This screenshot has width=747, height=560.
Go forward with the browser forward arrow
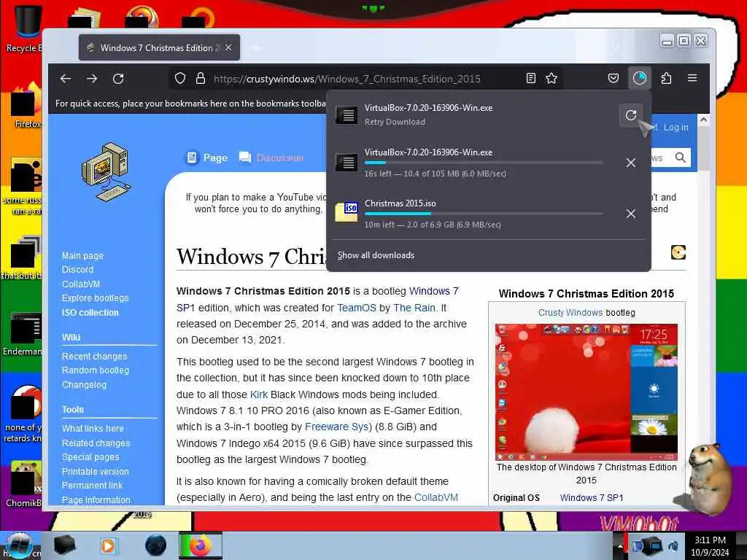click(x=92, y=79)
